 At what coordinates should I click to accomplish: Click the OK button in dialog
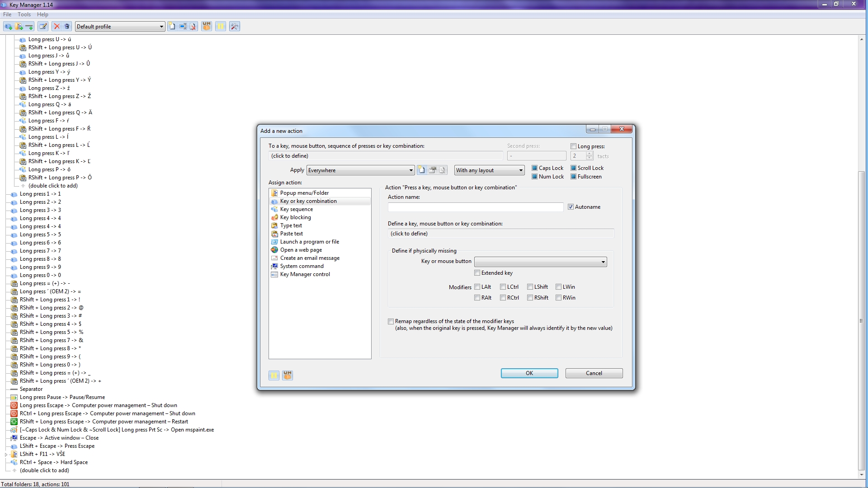pyautogui.click(x=529, y=373)
